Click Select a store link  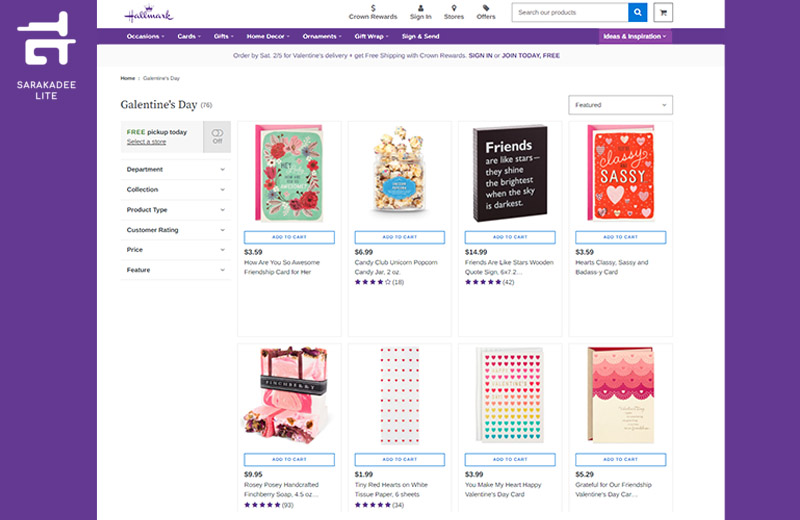point(146,142)
